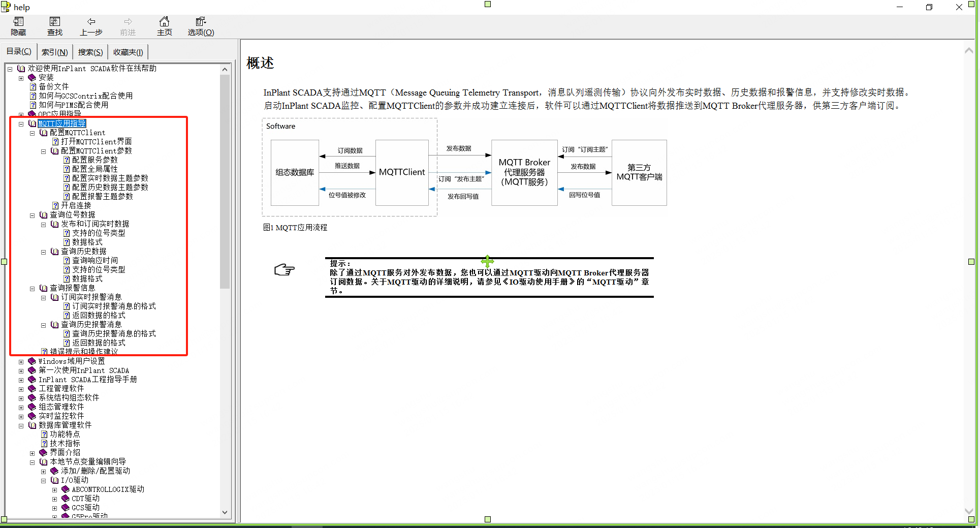980x528 pixels.
Task: Collapse the 查询历史报警消息 node
Action: click(43, 325)
